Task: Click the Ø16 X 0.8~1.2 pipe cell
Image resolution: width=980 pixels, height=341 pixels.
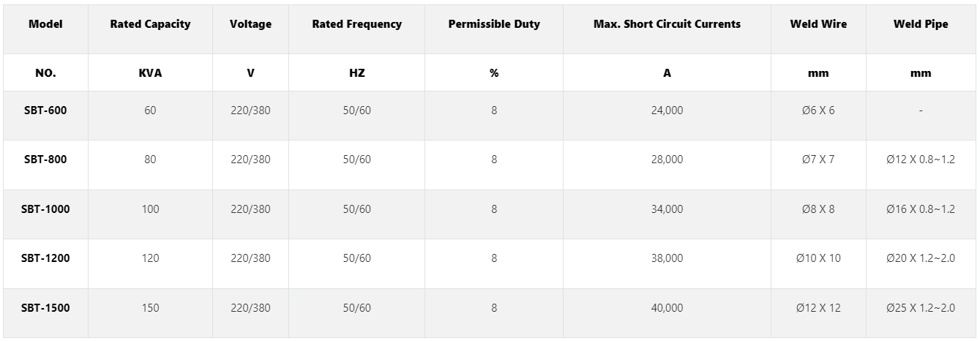Action: pyautogui.click(x=921, y=209)
